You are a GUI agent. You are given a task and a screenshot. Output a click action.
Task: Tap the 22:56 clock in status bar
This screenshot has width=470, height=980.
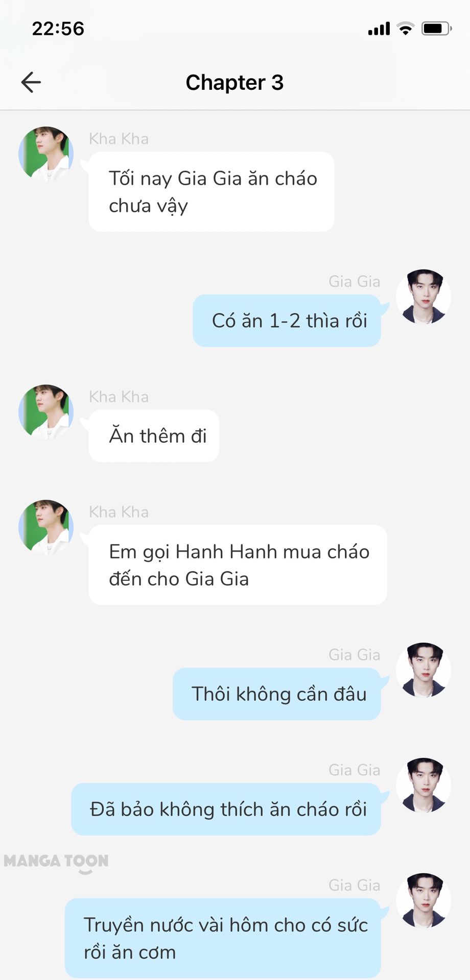pos(58,29)
